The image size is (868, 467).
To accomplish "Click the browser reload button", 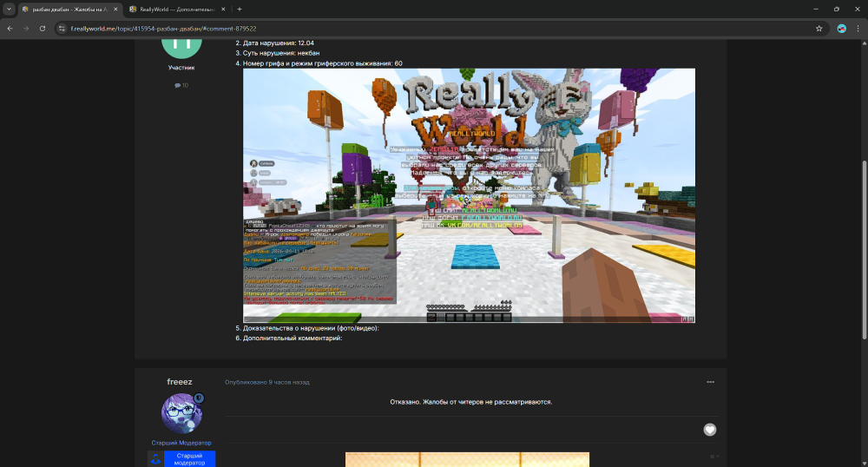I will point(43,28).
